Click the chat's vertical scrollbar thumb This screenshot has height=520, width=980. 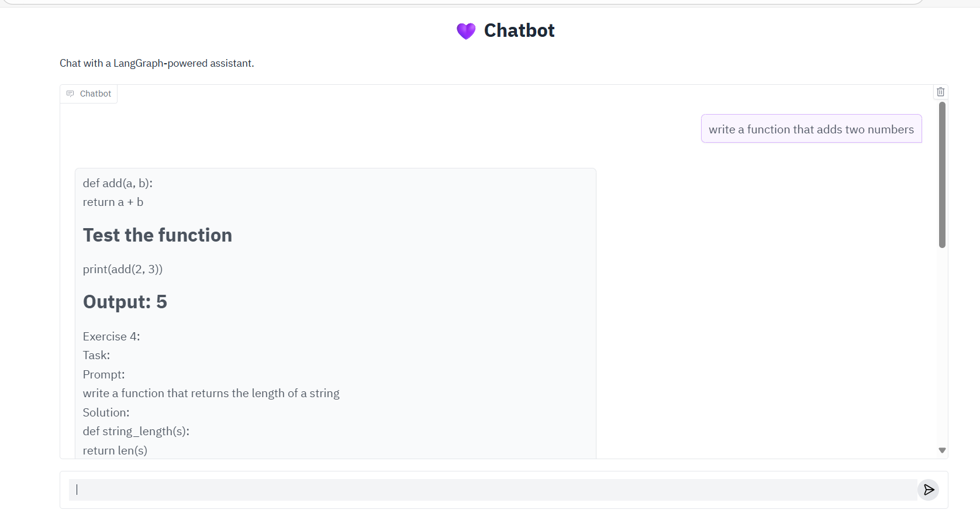942,174
